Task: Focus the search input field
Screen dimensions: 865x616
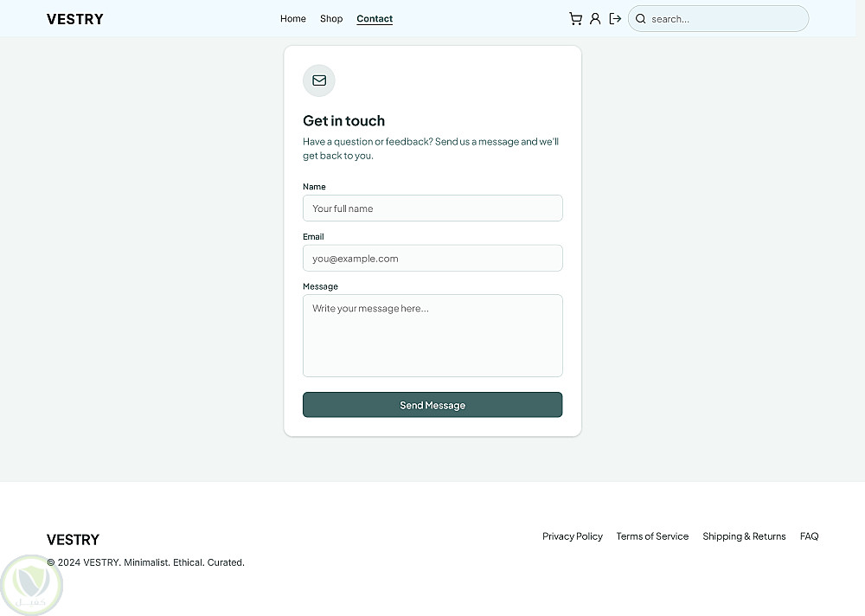Action: [x=718, y=19]
